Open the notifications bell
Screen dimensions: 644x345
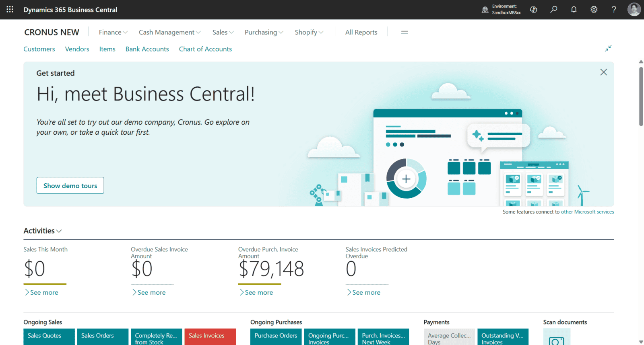(x=574, y=10)
